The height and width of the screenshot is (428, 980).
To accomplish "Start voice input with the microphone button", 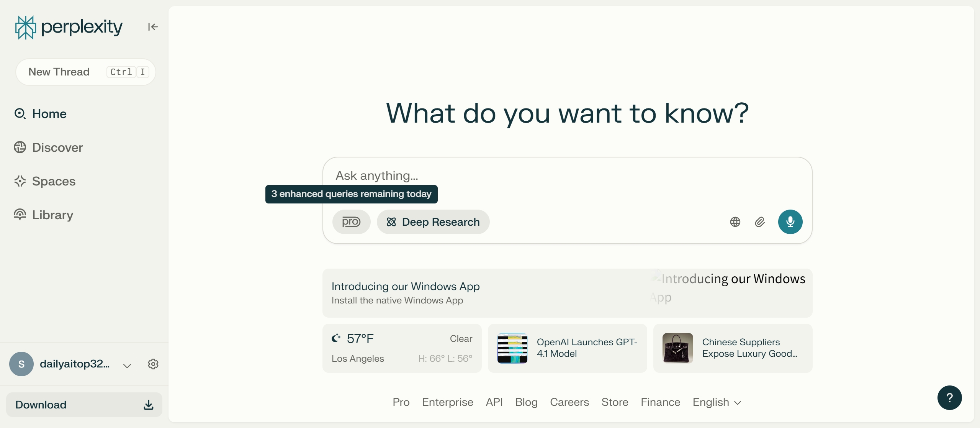I will (x=790, y=222).
